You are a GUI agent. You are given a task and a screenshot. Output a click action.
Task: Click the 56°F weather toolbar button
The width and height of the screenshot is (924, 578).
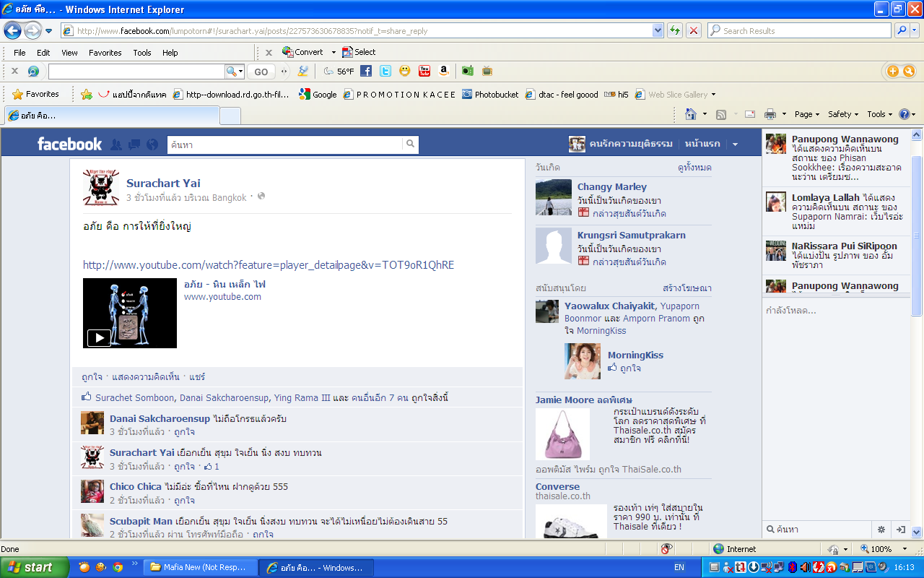pyautogui.click(x=339, y=72)
